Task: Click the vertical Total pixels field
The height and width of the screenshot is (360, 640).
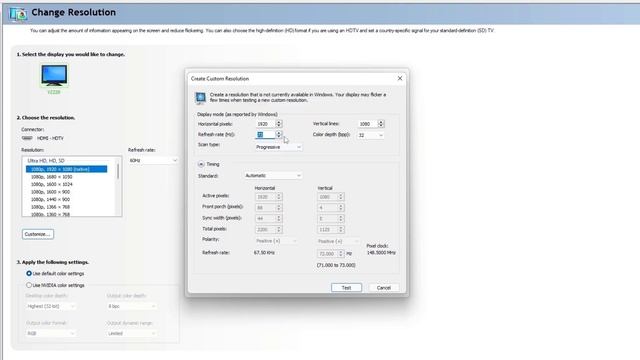Action: click(330, 230)
